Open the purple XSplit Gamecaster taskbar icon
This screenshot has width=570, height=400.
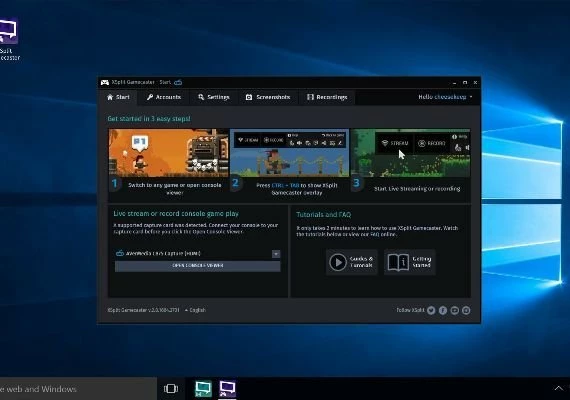(x=228, y=389)
